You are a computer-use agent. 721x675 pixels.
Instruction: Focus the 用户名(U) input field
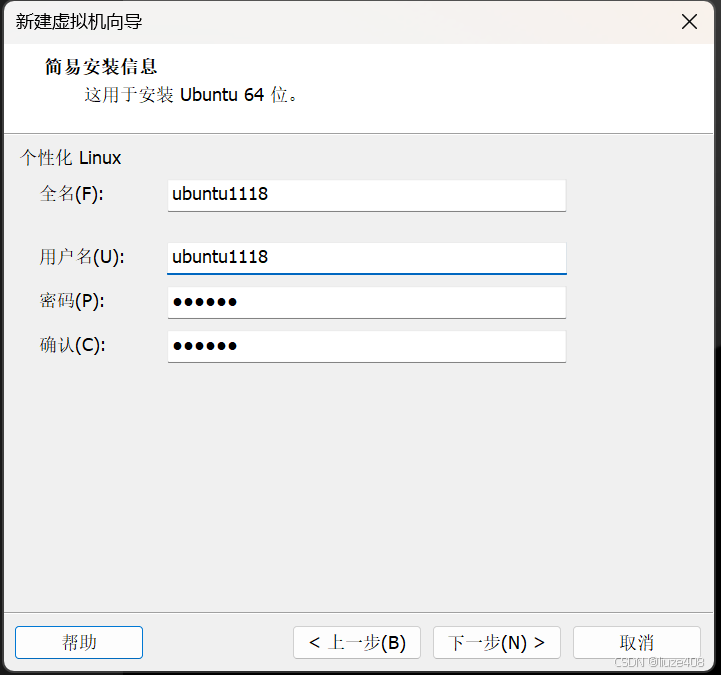coord(366,258)
